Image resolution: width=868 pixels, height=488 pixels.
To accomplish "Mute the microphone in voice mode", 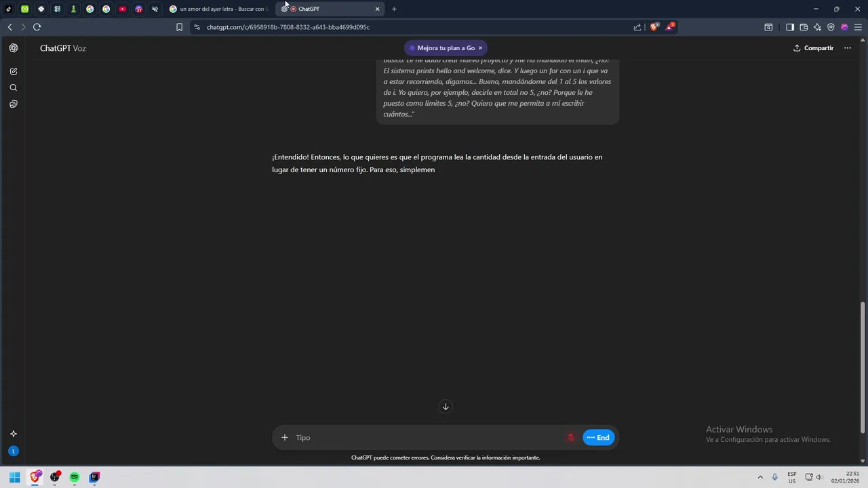I will tap(571, 437).
